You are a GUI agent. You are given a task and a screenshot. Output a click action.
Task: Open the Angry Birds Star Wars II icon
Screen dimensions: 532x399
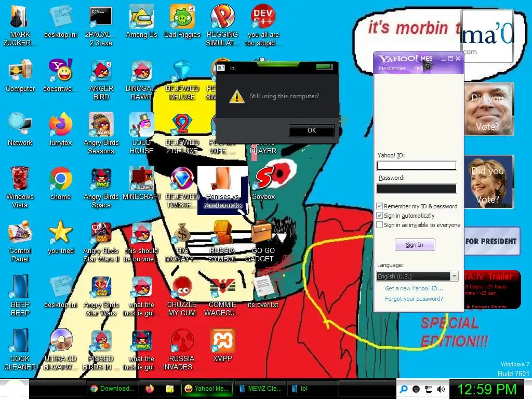coord(101,241)
